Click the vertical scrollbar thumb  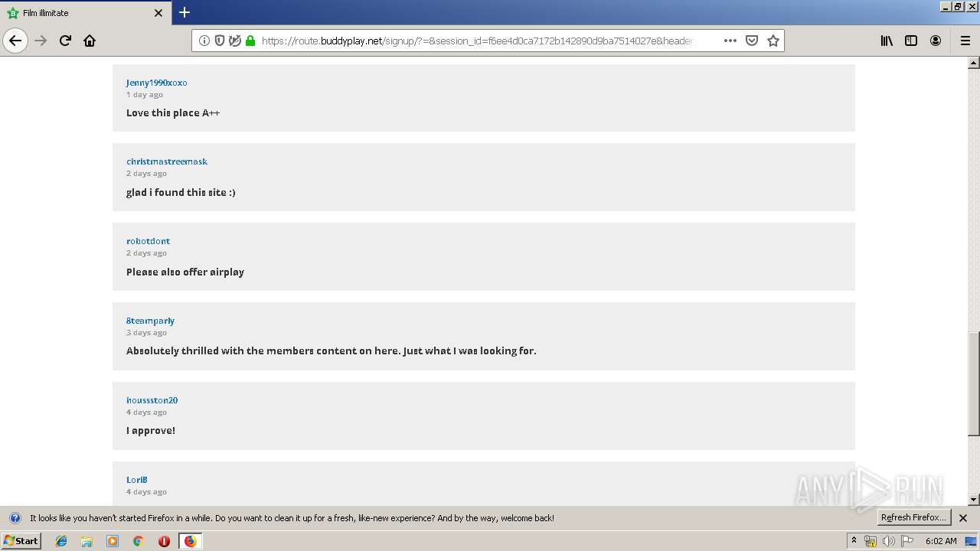click(x=974, y=383)
